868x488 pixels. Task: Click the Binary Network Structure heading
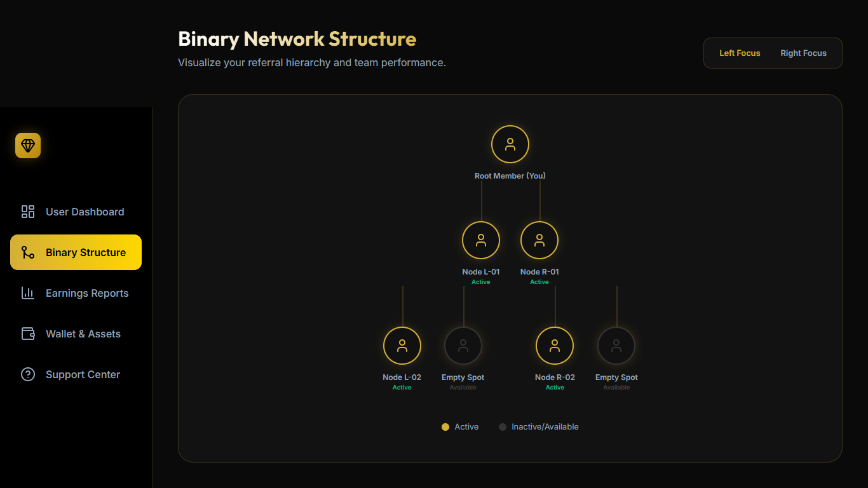[x=297, y=39]
